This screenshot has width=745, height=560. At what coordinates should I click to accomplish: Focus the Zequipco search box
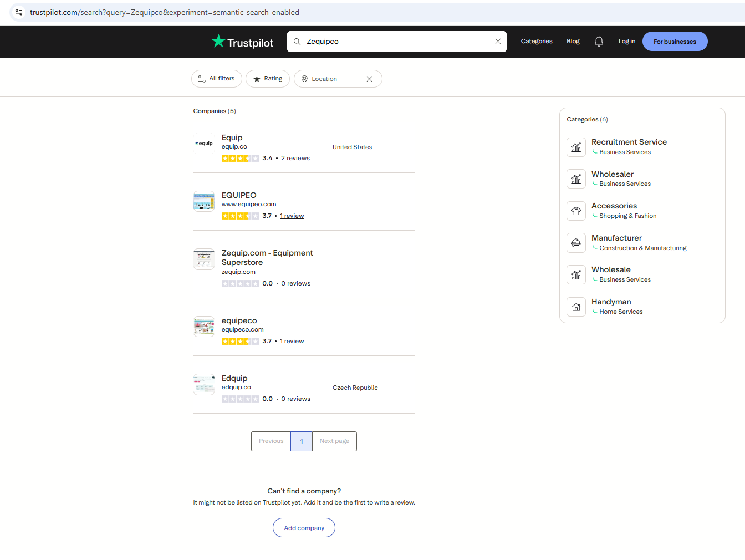397,42
